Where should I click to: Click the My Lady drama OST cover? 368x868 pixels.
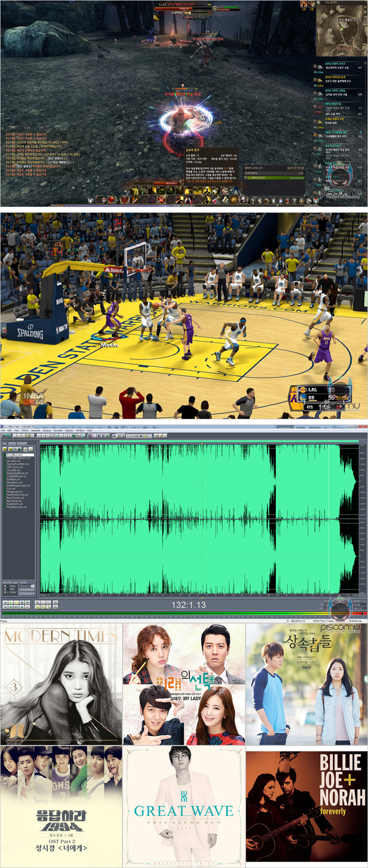point(184,684)
